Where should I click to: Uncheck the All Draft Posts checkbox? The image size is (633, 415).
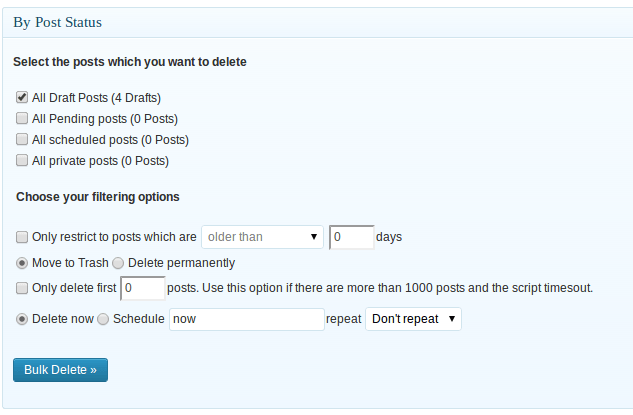click(22, 97)
